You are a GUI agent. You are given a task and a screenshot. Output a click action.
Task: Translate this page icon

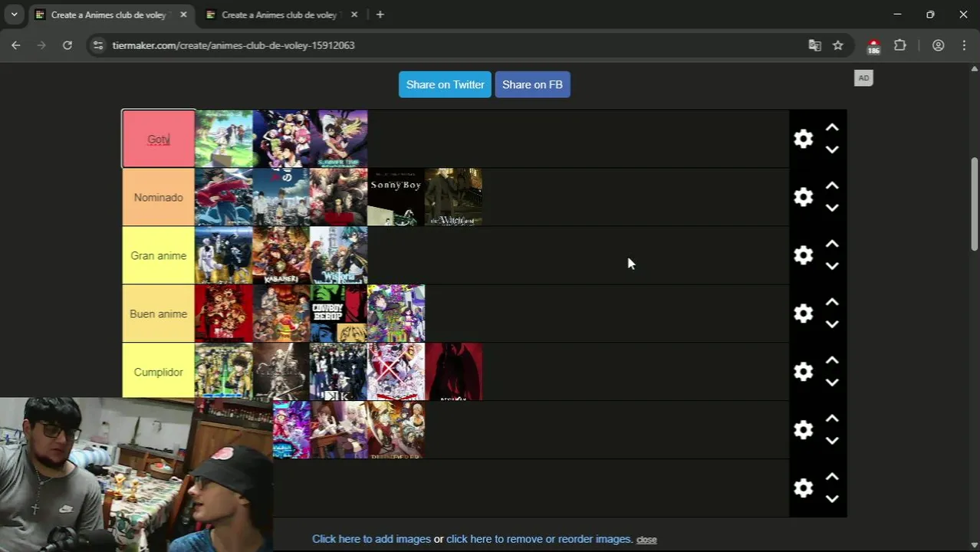(x=814, y=45)
